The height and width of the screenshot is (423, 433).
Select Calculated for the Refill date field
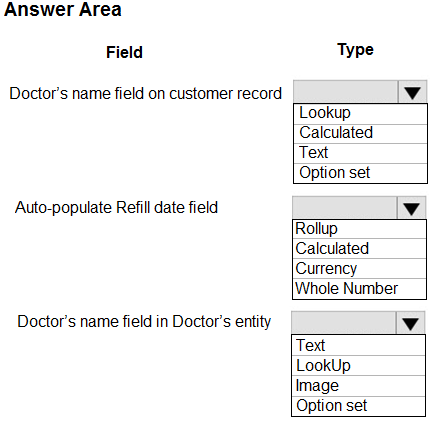click(359, 249)
